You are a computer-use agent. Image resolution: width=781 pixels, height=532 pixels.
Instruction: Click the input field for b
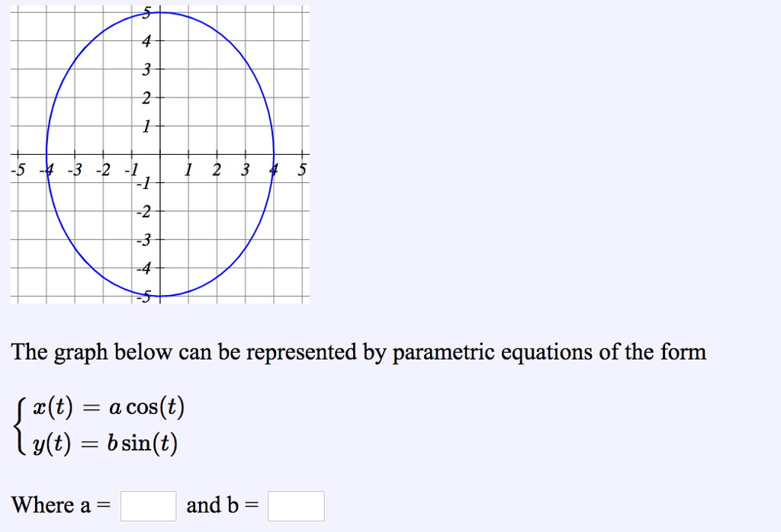click(x=295, y=505)
